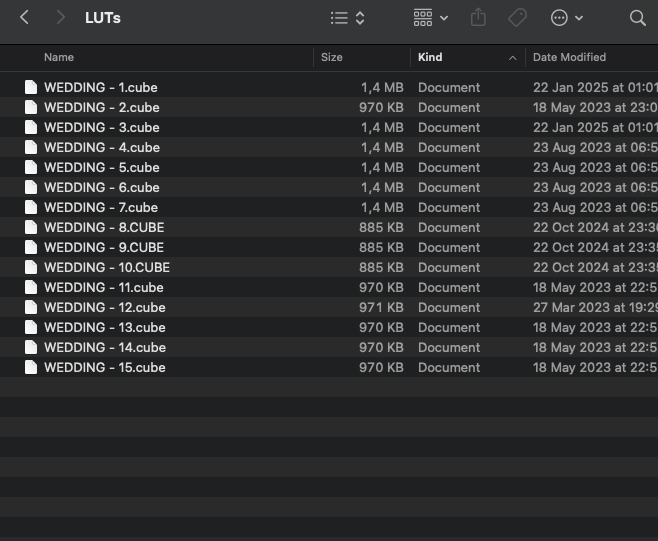
Task: Click the LUTs folder window title
Action: 103,18
